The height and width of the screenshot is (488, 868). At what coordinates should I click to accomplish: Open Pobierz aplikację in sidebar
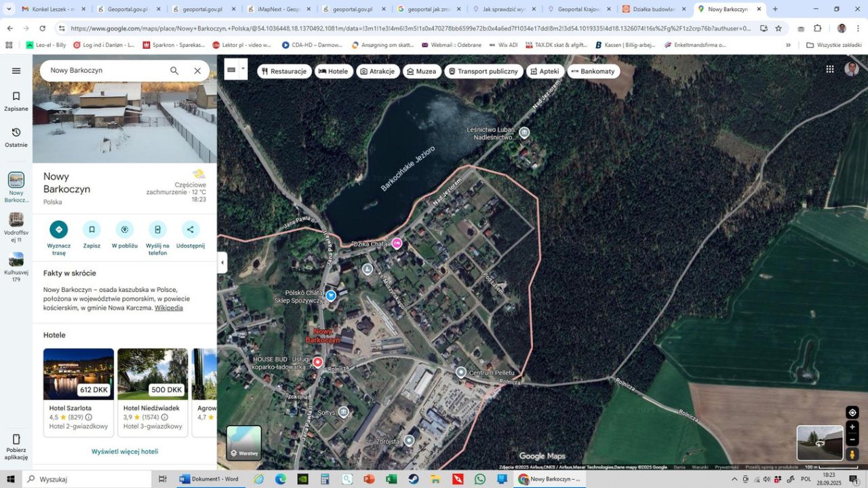[16, 447]
